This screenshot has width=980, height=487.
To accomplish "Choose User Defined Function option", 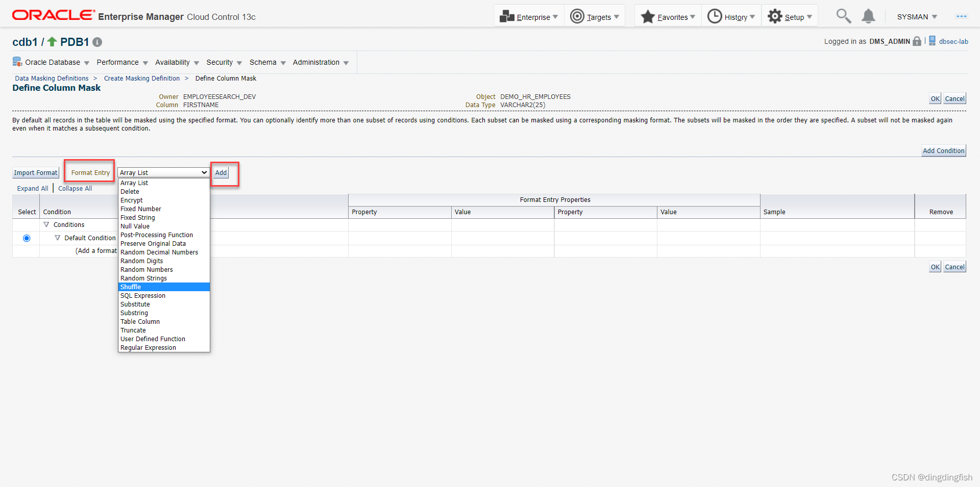I will click(x=164, y=339).
